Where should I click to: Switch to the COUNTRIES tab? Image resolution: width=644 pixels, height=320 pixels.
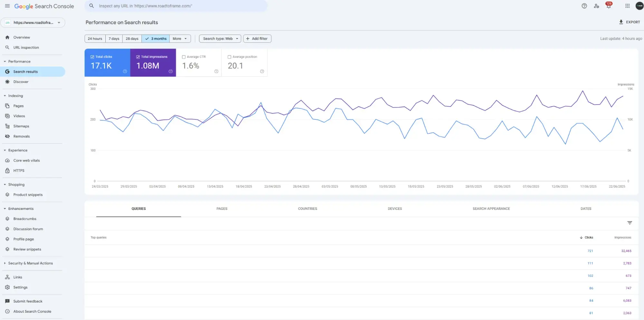307,209
